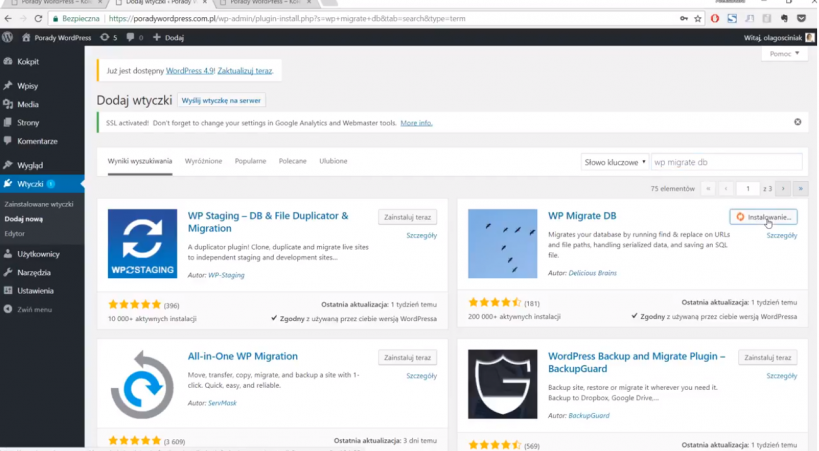819x451 pixels.
Task: Switch to the Popularne tab
Action: point(250,161)
